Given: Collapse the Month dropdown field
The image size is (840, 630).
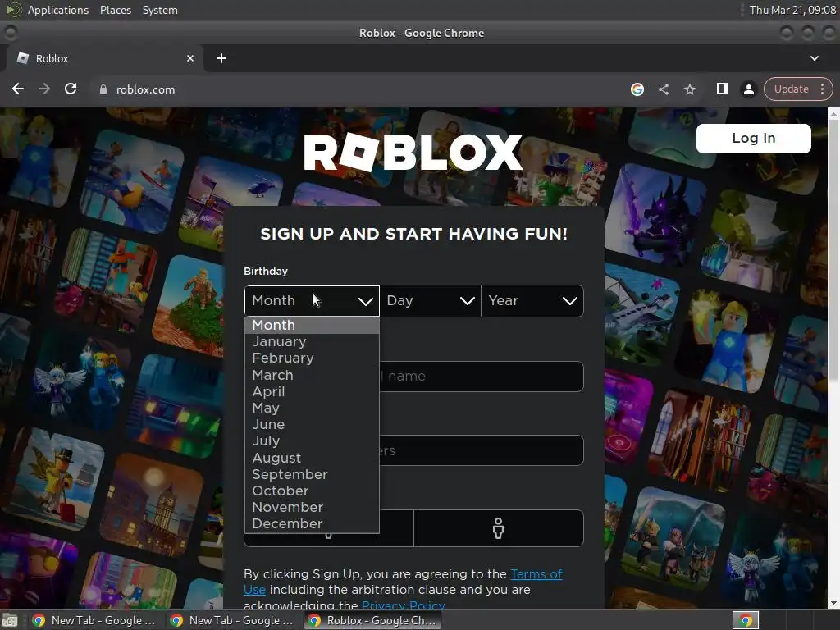Looking at the screenshot, I should pos(312,300).
